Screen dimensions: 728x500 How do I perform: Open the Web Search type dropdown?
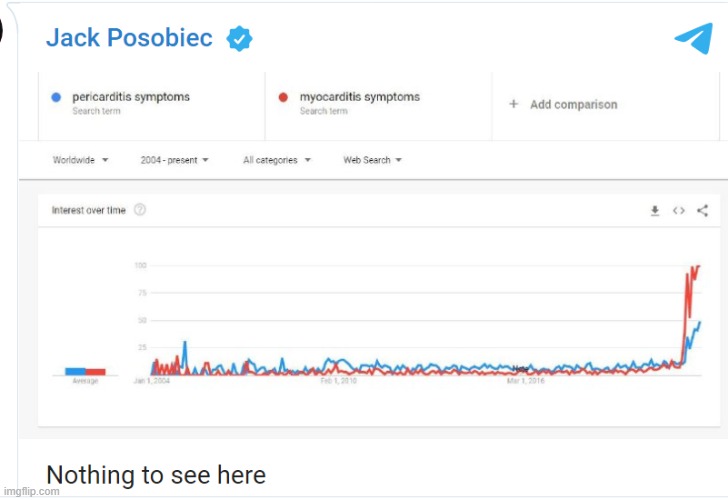coord(372,160)
